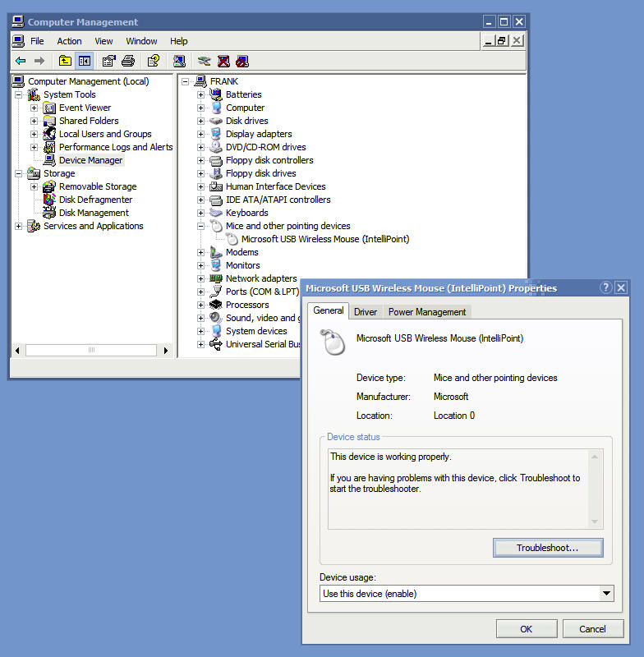The width and height of the screenshot is (644, 657).
Task: Open the Device usage dropdown
Action: 606,593
